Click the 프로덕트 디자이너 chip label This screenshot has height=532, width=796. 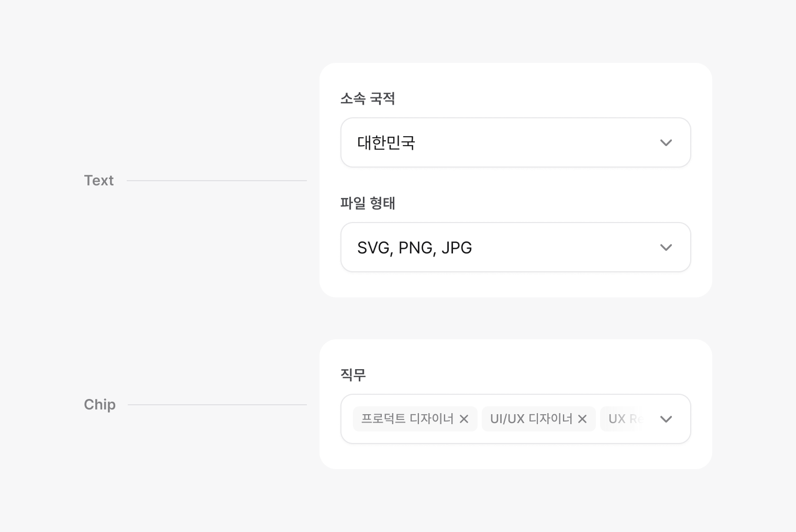click(x=407, y=419)
